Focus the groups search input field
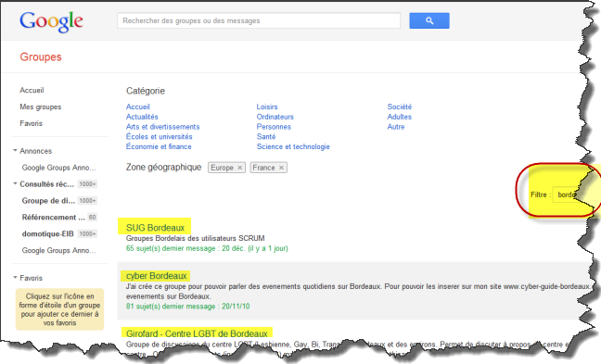601x364 pixels. point(259,20)
